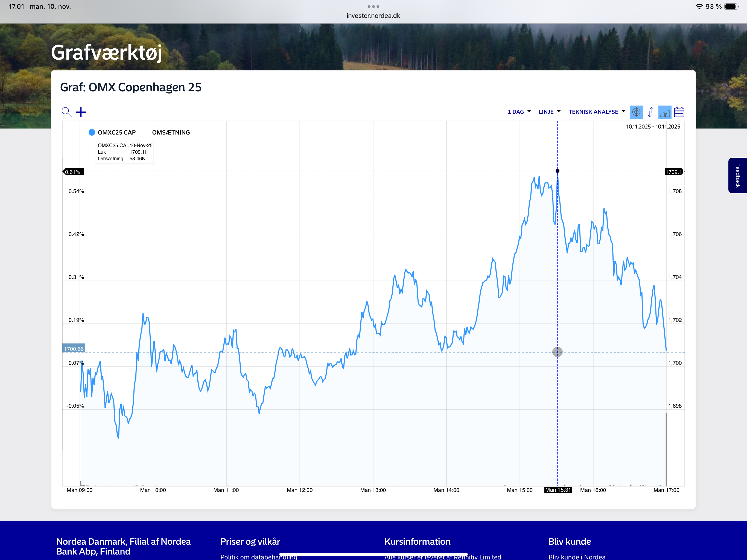The height and width of the screenshot is (560, 747).
Task: Open the calendar date picker icon
Action: tap(679, 112)
